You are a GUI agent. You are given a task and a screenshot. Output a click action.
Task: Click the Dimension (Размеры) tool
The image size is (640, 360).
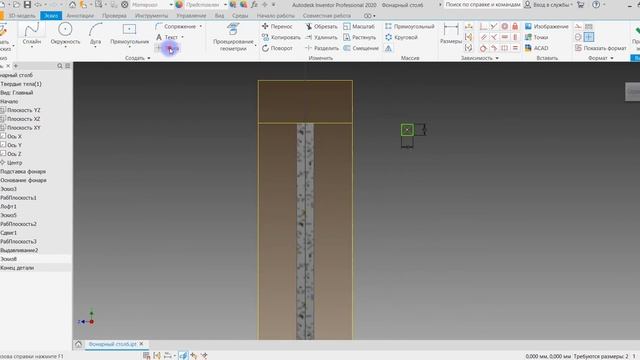coord(451,34)
